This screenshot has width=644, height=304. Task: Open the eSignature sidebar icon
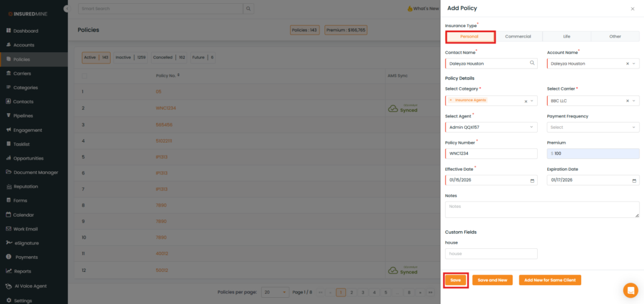8,242
